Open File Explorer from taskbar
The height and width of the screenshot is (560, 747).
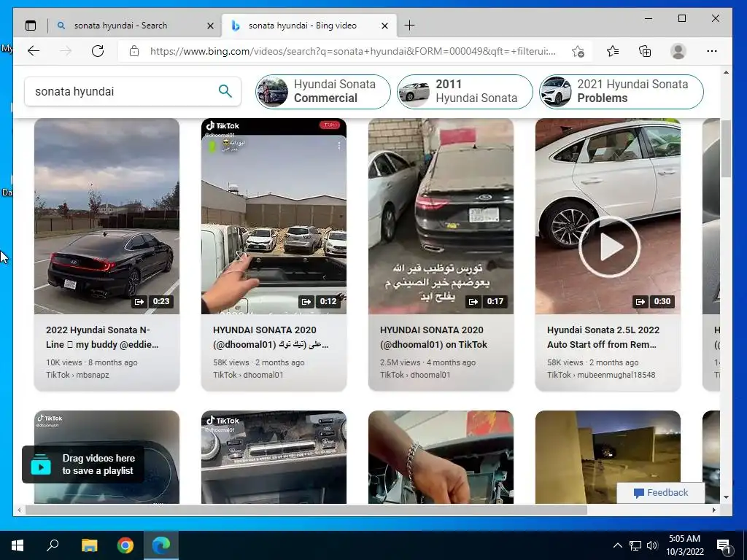click(x=89, y=545)
